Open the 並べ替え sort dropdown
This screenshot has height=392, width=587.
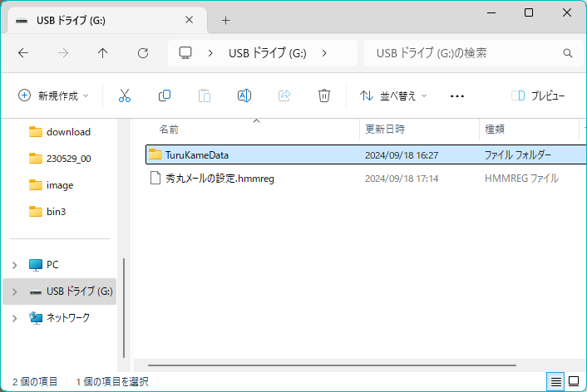393,96
